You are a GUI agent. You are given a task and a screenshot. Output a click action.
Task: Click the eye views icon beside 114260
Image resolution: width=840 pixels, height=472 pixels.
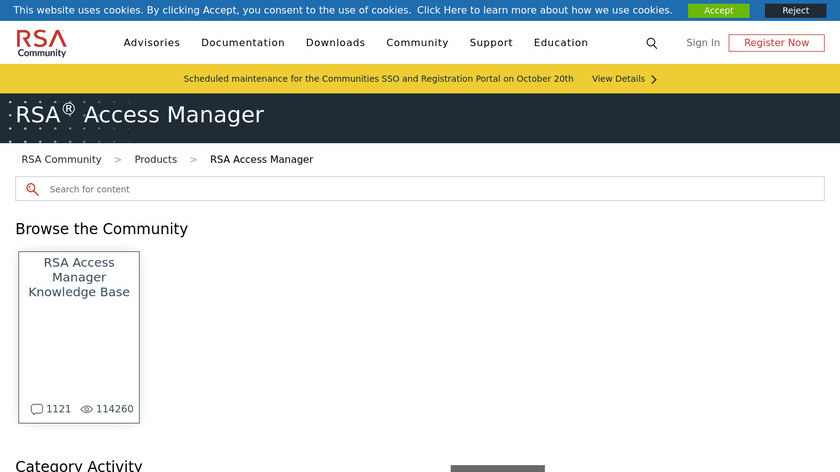coord(86,409)
